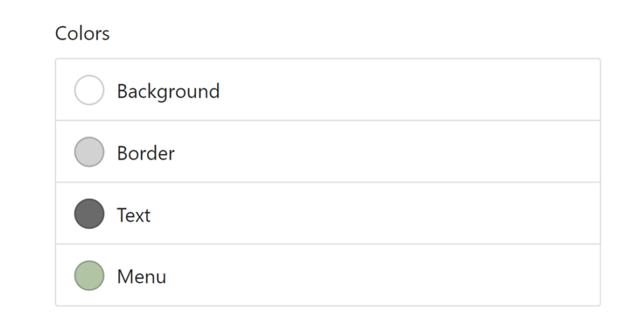Click the "Border" label text
Image resolution: width=644 pixels, height=325 pixels.
point(145,153)
